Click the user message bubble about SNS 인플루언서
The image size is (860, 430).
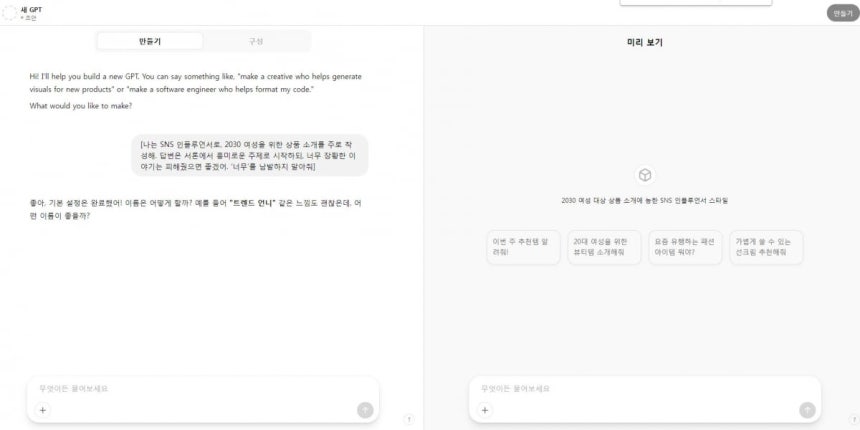click(x=250, y=155)
